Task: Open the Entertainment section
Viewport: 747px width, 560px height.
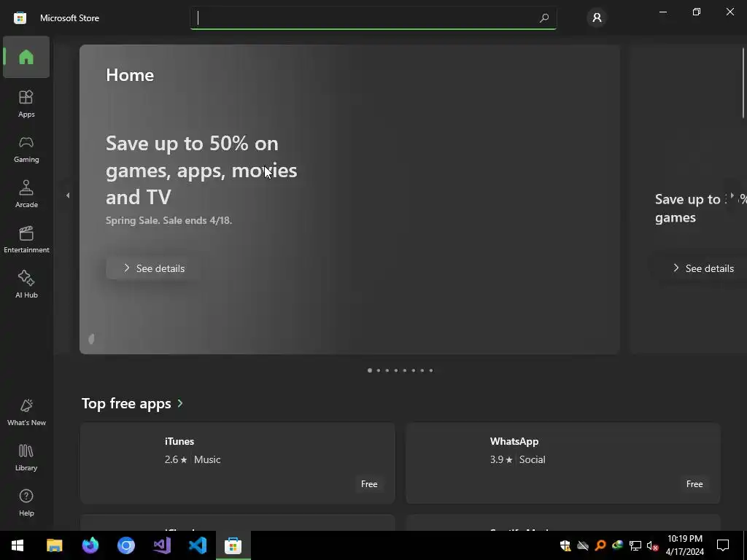Action: [x=26, y=239]
